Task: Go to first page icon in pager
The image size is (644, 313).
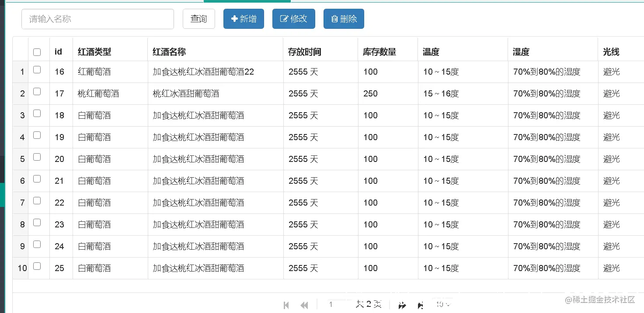Action: coord(286,305)
